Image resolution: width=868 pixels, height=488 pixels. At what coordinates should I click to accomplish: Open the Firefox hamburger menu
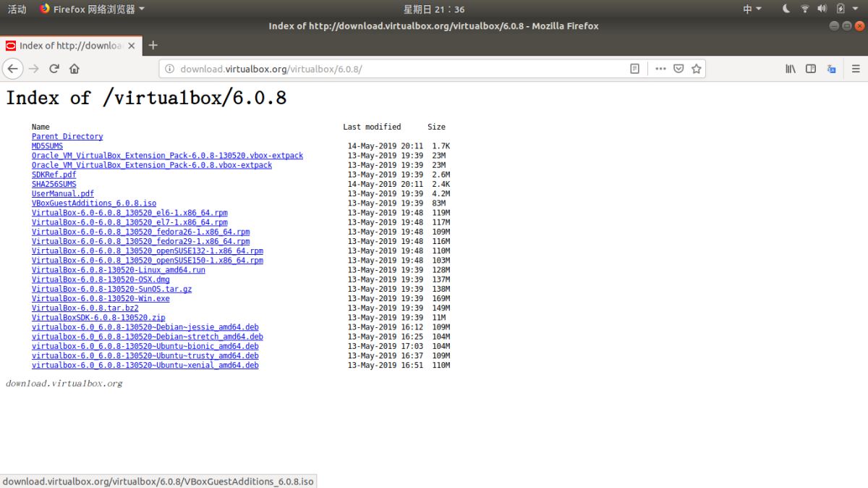coord(855,69)
